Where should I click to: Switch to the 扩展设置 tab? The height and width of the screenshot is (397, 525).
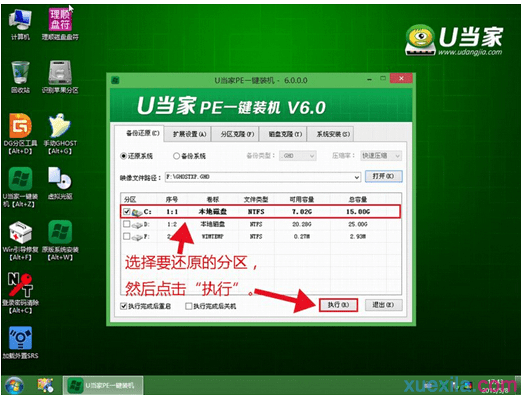pos(189,134)
